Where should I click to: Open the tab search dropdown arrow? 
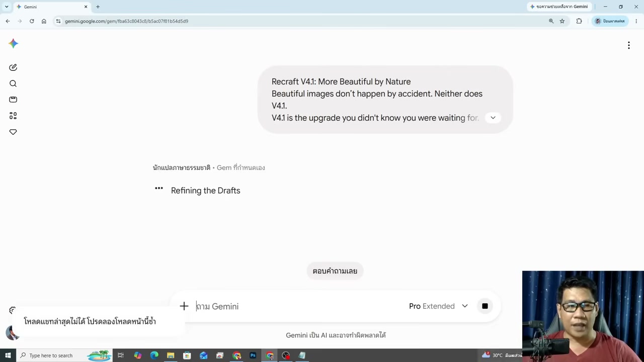(x=7, y=7)
